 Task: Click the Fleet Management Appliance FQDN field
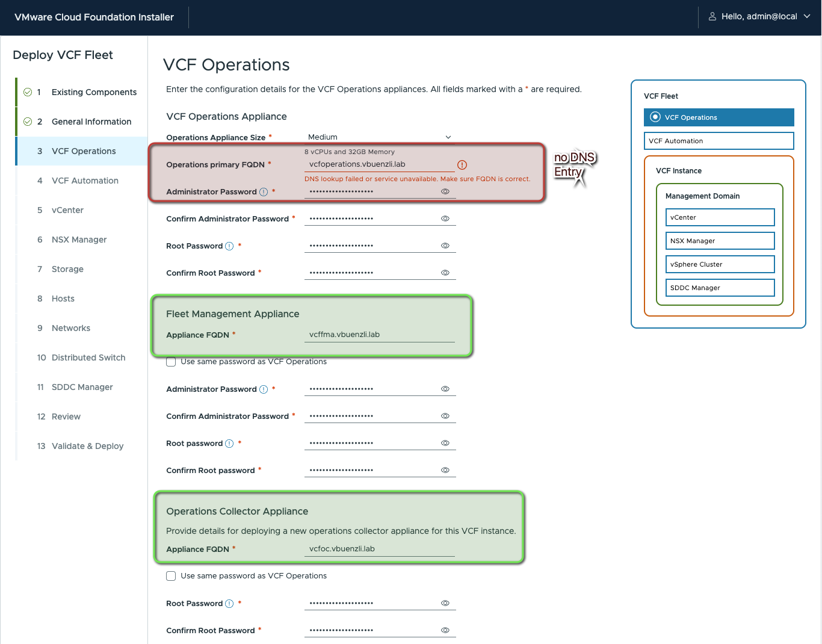click(380, 335)
